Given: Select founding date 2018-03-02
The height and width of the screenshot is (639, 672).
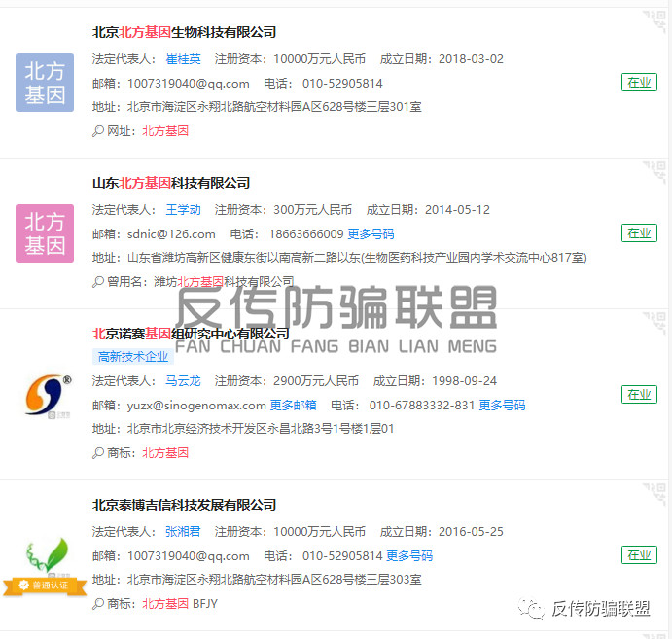Looking at the screenshot, I should [x=471, y=59].
